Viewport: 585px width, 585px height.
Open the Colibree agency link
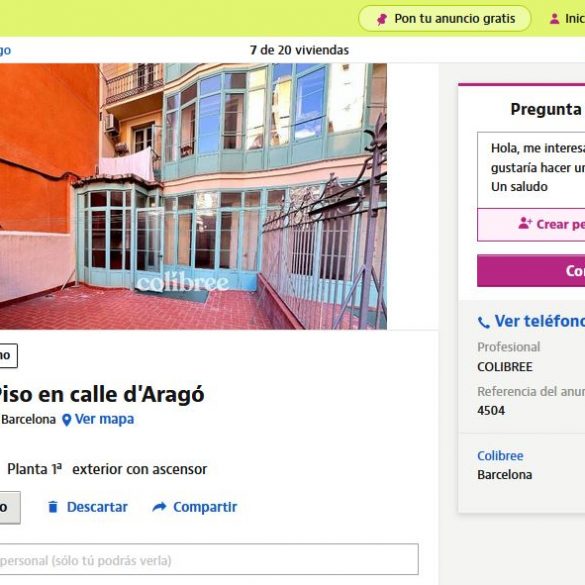click(x=500, y=456)
